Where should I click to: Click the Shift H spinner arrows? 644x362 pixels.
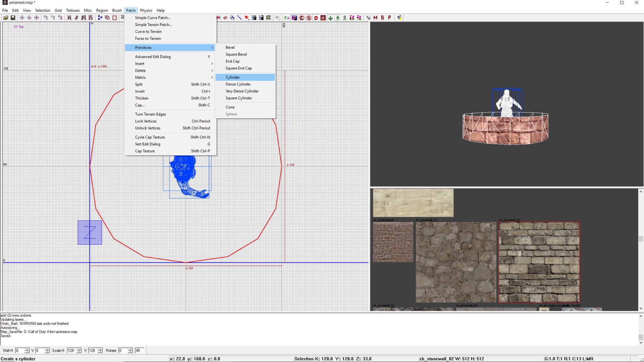(x=27, y=351)
